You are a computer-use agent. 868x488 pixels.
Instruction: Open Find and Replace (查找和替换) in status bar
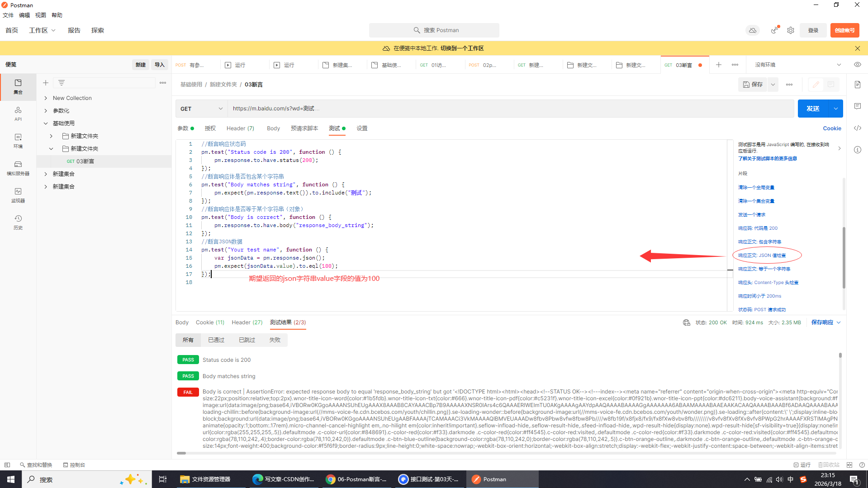click(36, 465)
